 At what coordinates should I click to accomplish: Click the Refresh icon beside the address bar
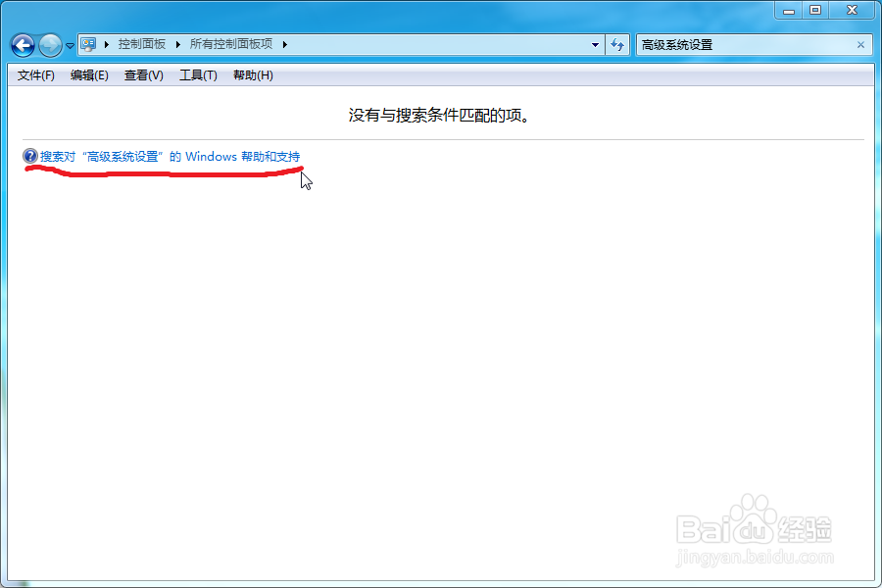(618, 44)
